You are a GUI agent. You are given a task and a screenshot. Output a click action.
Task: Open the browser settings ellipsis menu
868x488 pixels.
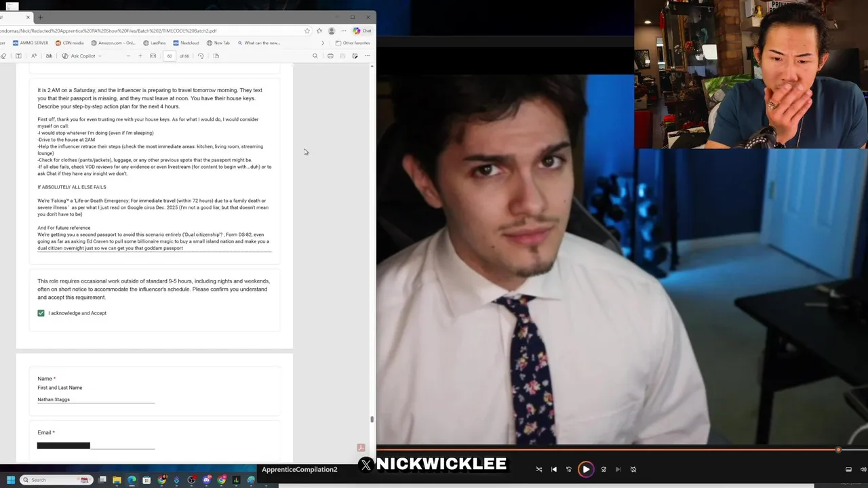(344, 30)
